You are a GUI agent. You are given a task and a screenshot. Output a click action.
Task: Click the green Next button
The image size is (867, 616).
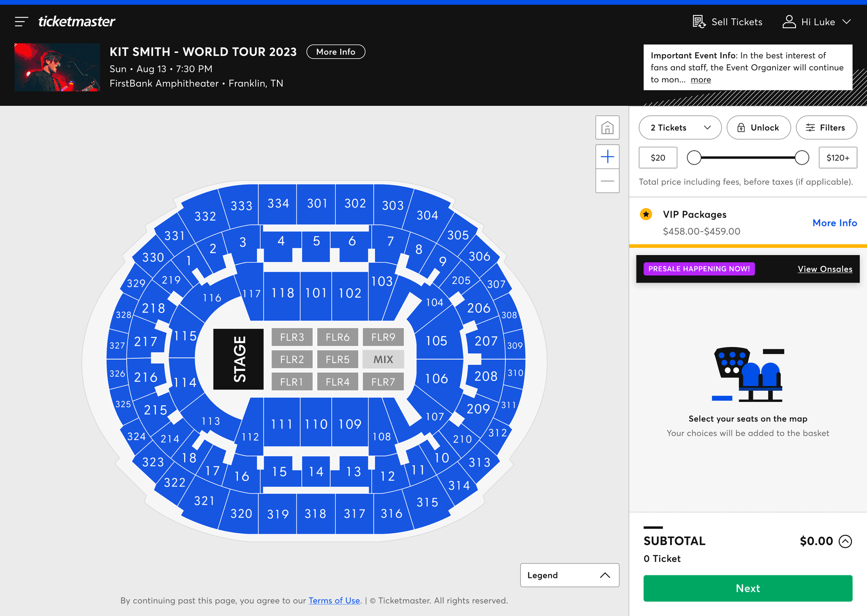click(x=748, y=588)
